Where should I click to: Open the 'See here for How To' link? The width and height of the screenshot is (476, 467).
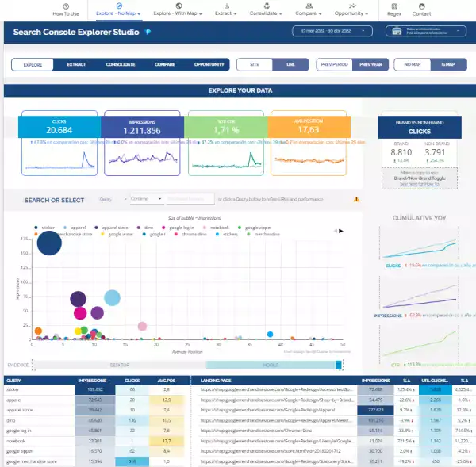pyautogui.click(x=420, y=184)
